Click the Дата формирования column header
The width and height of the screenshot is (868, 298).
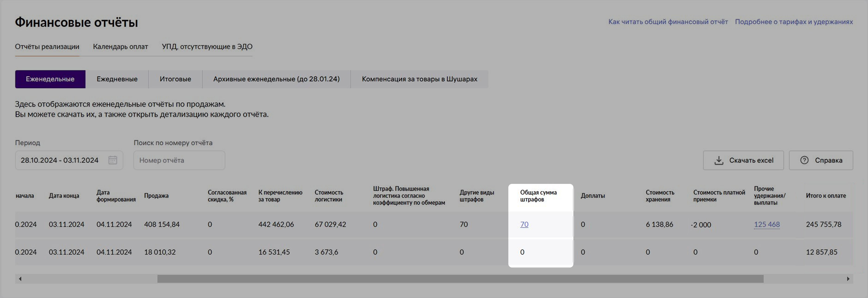click(116, 196)
